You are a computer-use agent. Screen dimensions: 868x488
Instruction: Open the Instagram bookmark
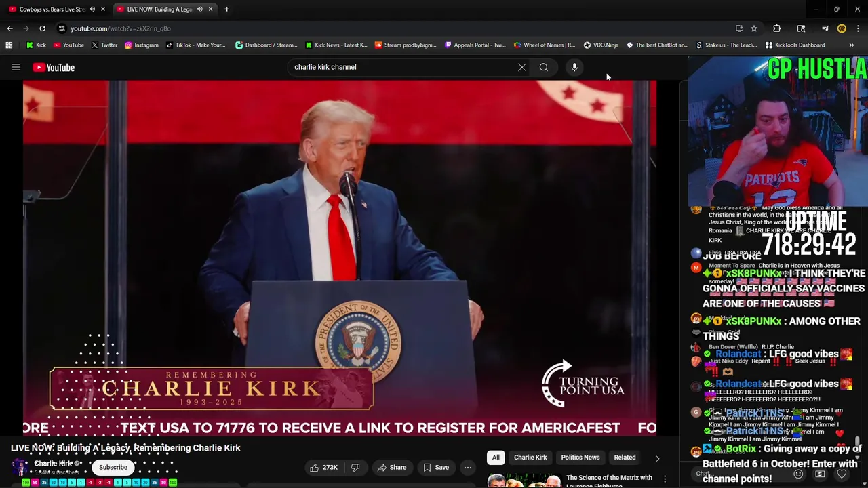[x=141, y=45]
